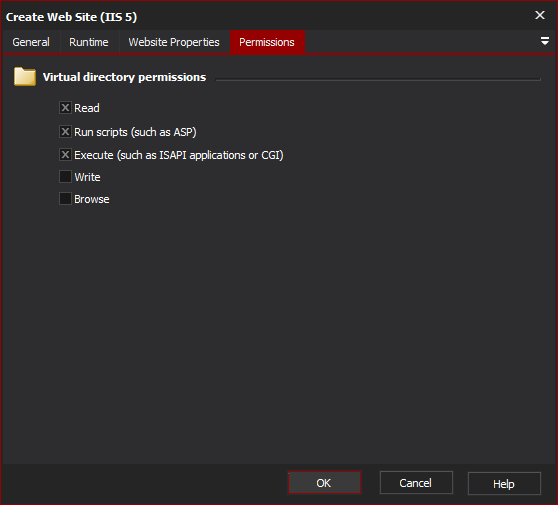Click the 'Execute (such as ISAPI applications or CGI)' label
The width and height of the screenshot is (558, 505).
click(x=179, y=155)
